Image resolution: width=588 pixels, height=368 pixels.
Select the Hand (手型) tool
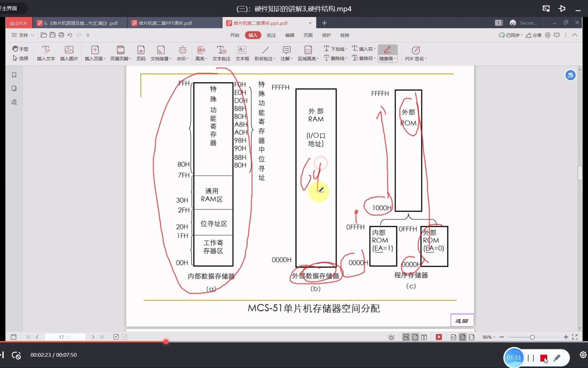(20, 49)
